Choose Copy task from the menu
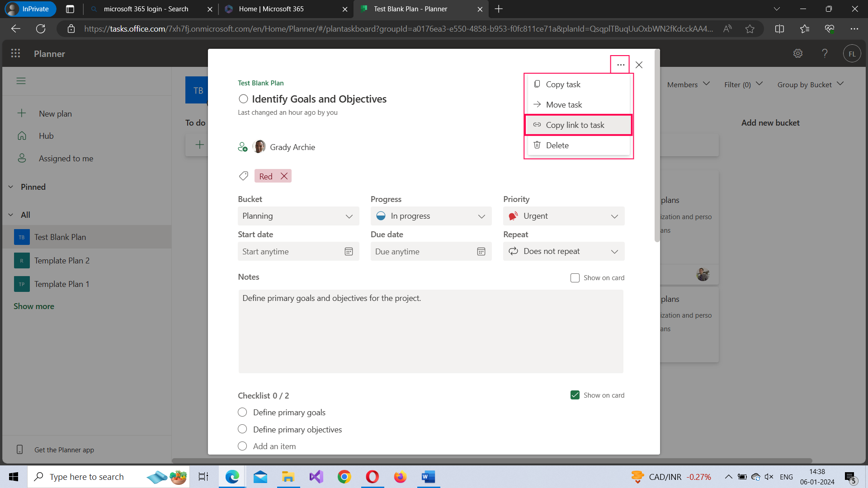The height and width of the screenshot is (488, 868). (578, 84)
